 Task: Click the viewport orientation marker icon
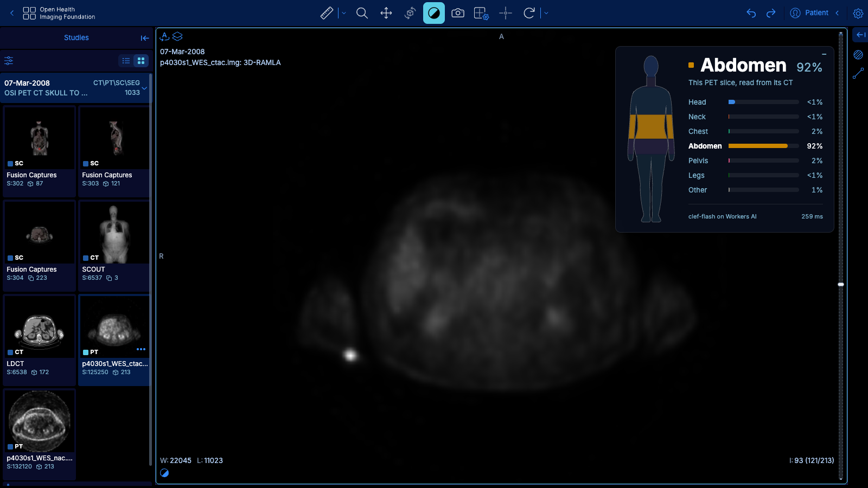164,36
